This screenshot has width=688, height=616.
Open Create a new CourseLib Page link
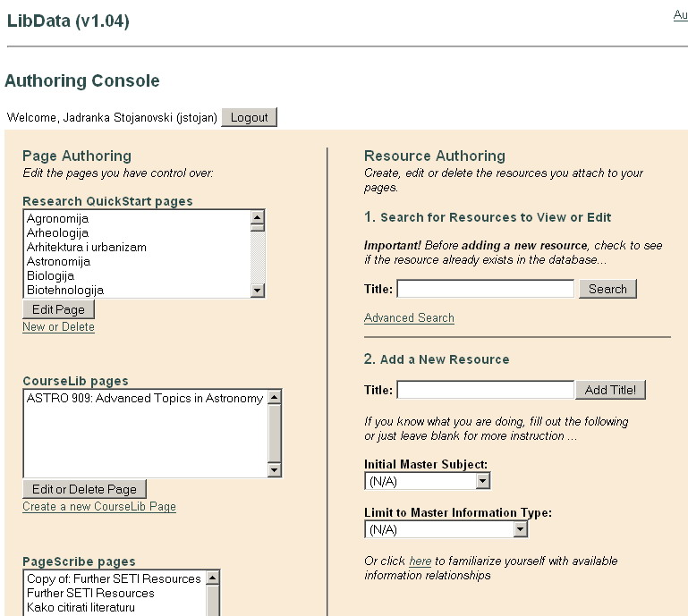99,507
